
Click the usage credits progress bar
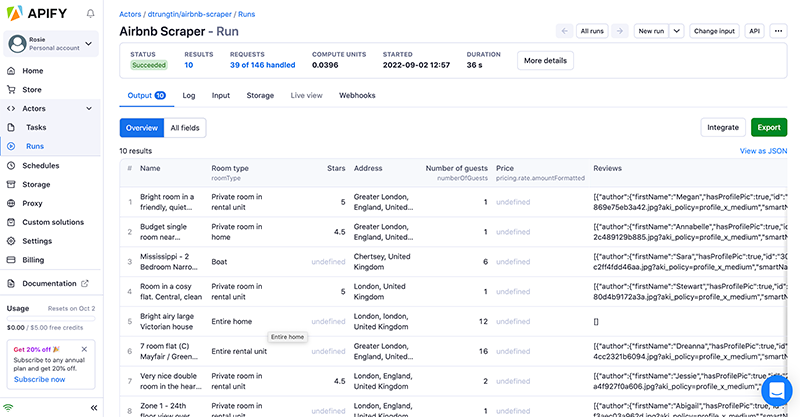click(51, 318)
